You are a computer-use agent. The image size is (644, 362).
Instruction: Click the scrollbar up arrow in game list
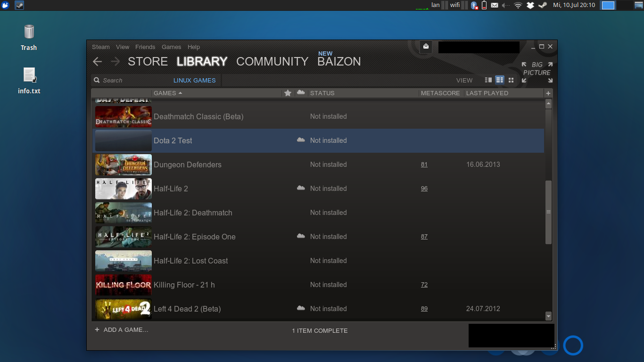click(548, 104)
